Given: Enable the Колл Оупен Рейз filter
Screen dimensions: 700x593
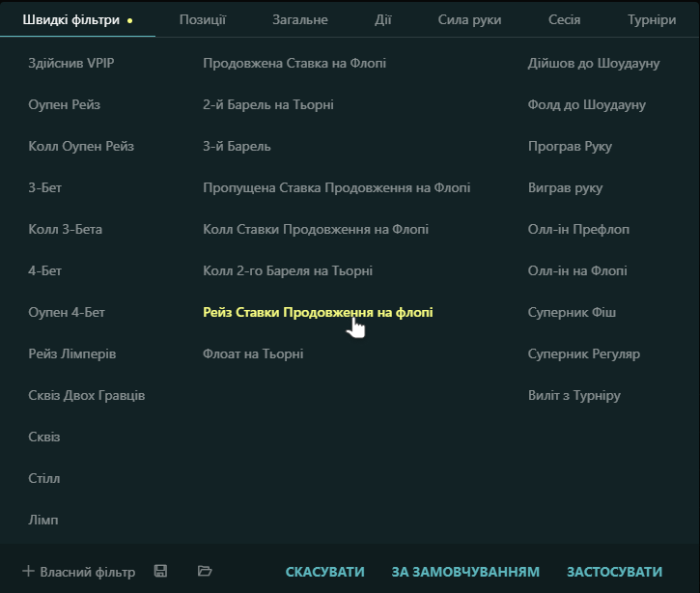Looking at the screenshot, I should [81, 146].
